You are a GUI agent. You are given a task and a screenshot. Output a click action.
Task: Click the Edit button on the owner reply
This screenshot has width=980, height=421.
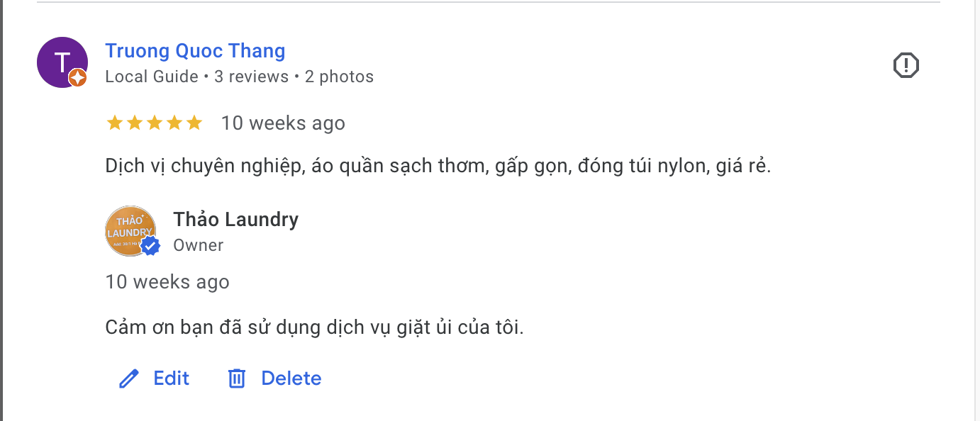pos(171,378)
